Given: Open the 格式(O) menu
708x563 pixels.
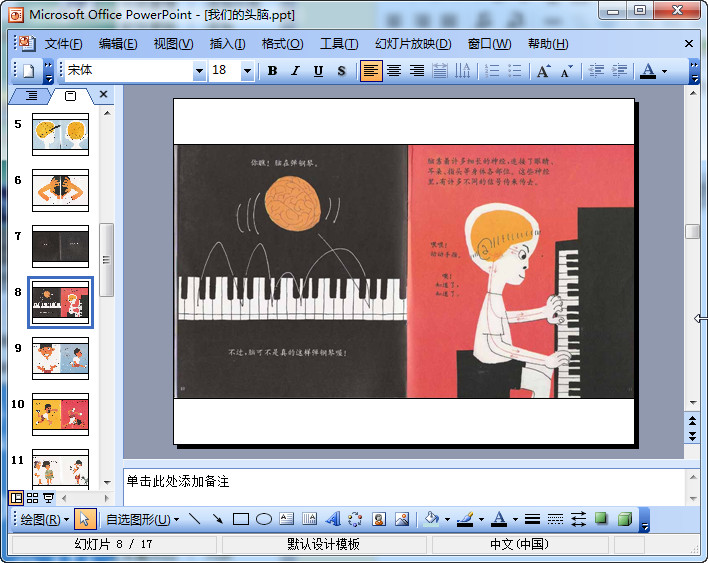Looking at the screenshot, I should (x=283, y=44).
